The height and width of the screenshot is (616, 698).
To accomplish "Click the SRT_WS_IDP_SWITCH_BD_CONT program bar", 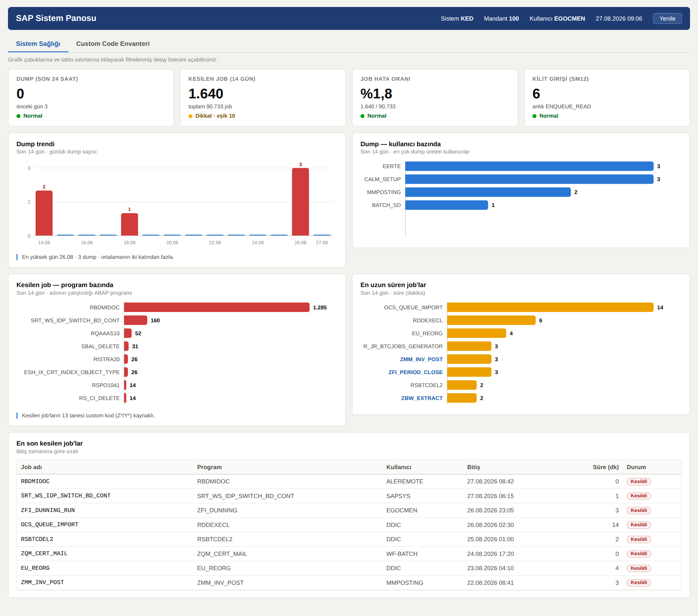I will pyautogui.click(x=136, y=320).
